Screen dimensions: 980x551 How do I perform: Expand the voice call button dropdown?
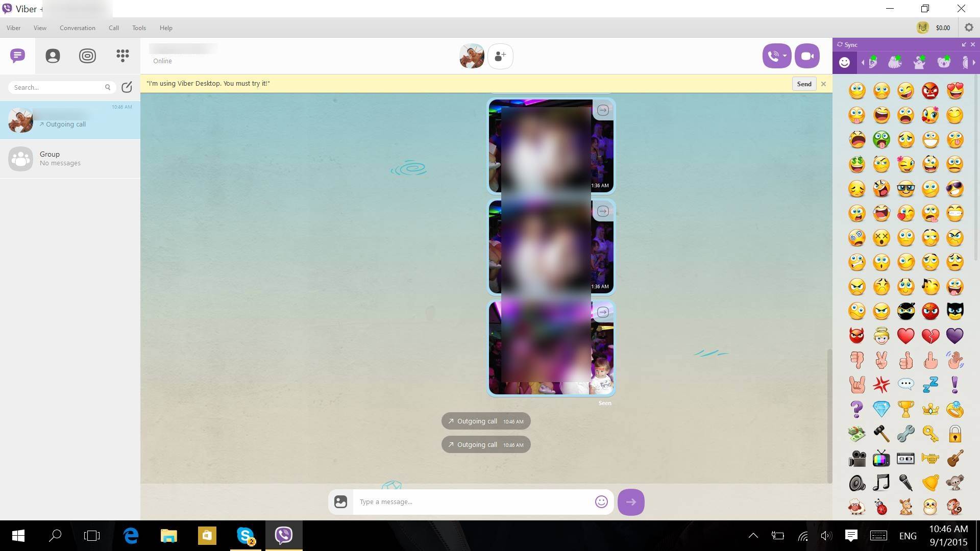(x=785, y=56)
